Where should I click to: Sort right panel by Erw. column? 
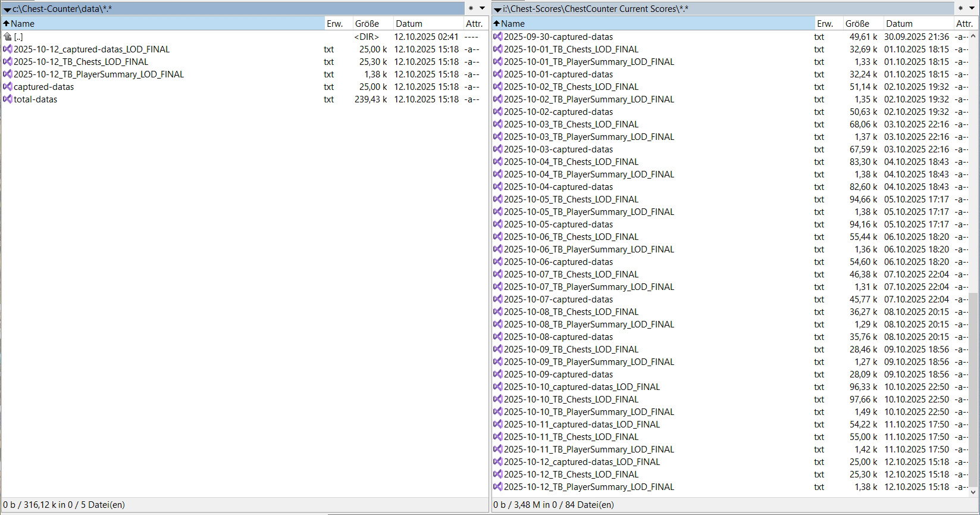[825, 24]
